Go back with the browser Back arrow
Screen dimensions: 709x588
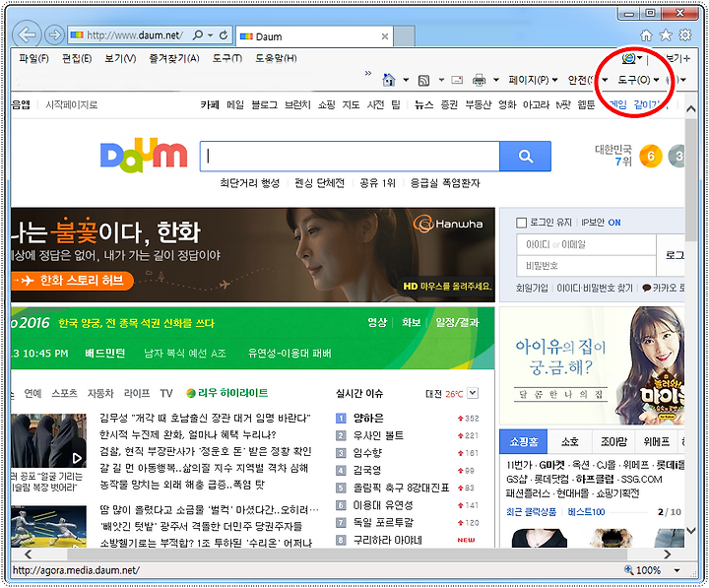(x=27, y=34)
